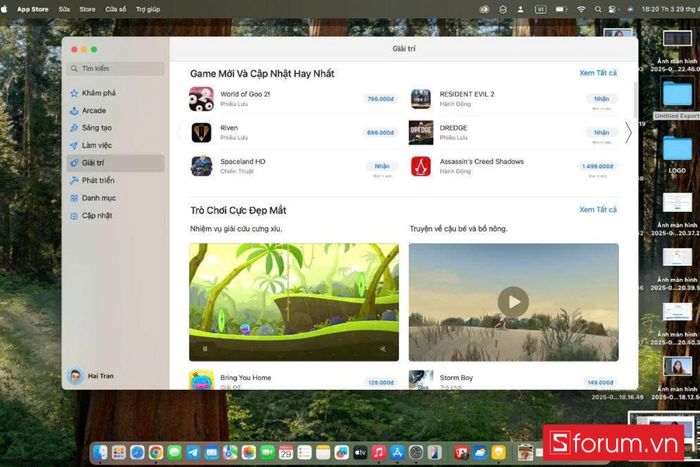This screenshot has width=700, height=467.
Task: Open the Assassin's Creed Shadows app icon
Action: tap(421, 166)
